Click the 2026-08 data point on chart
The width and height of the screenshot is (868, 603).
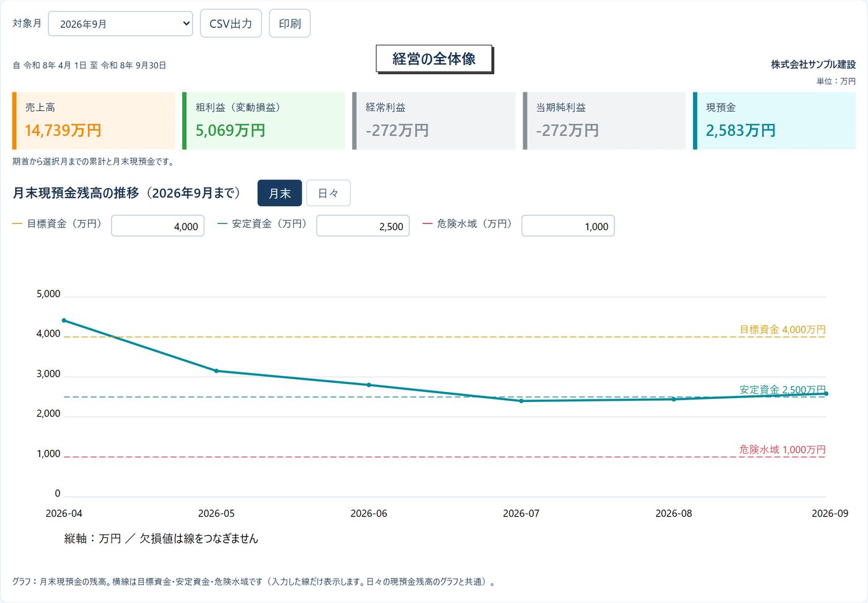point(674,399)
